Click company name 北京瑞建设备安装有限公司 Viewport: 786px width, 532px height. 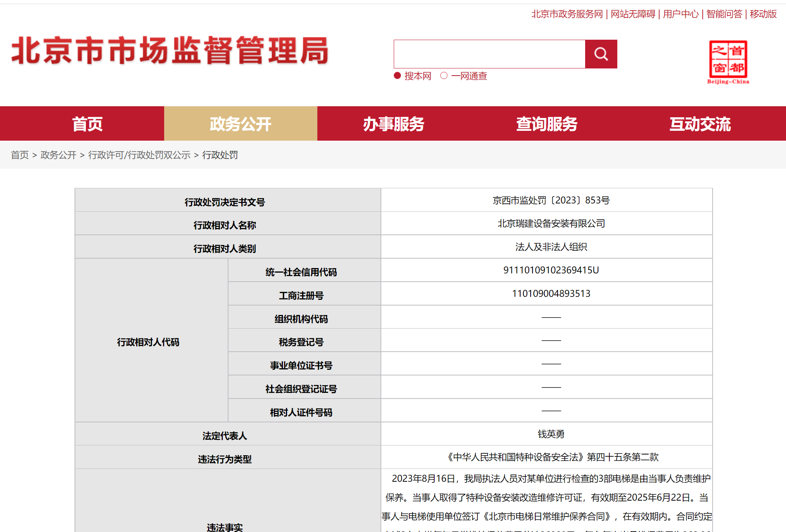point(551,223)
